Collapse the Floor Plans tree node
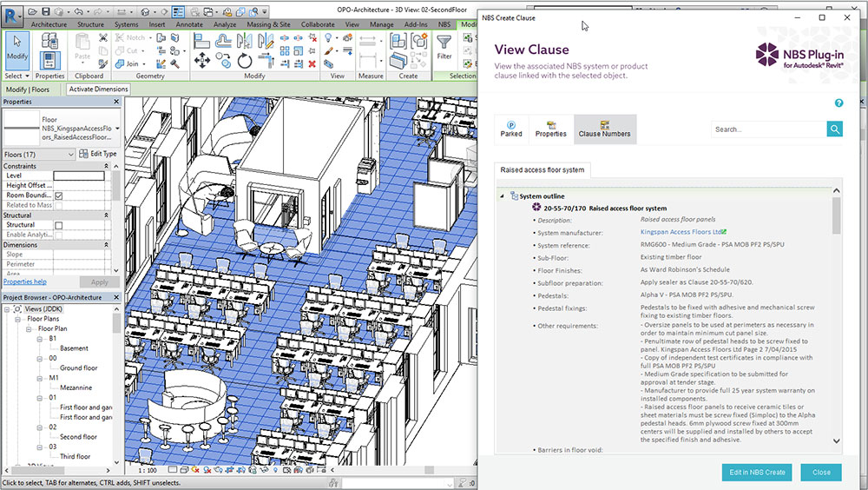The image size is (868, 490). click(x=17, y=319)
